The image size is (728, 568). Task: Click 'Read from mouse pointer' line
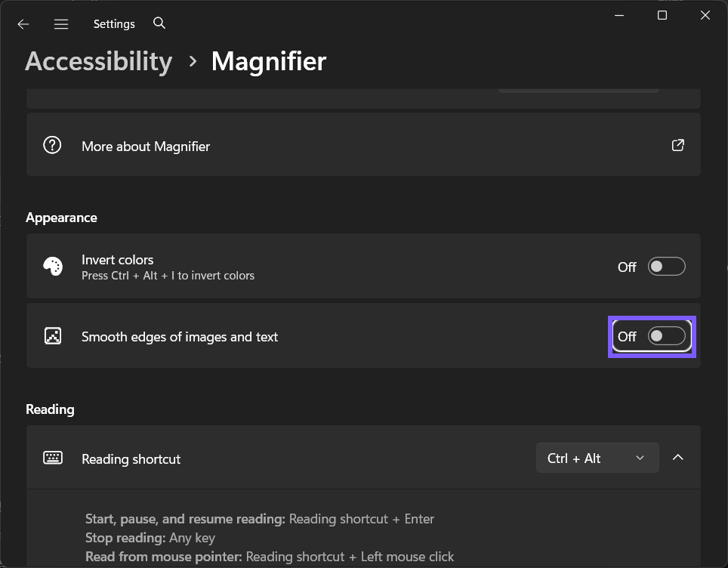pyautogui.click(x=270, y=557)
